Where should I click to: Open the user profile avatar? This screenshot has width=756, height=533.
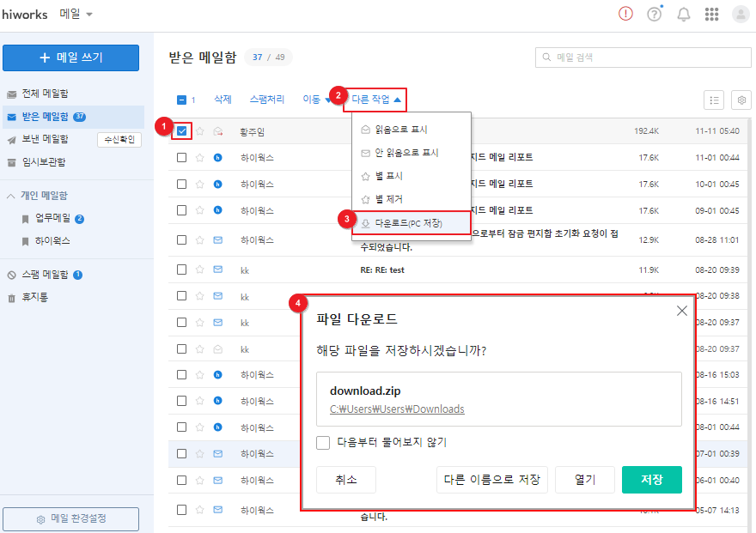tap(740, 15)
